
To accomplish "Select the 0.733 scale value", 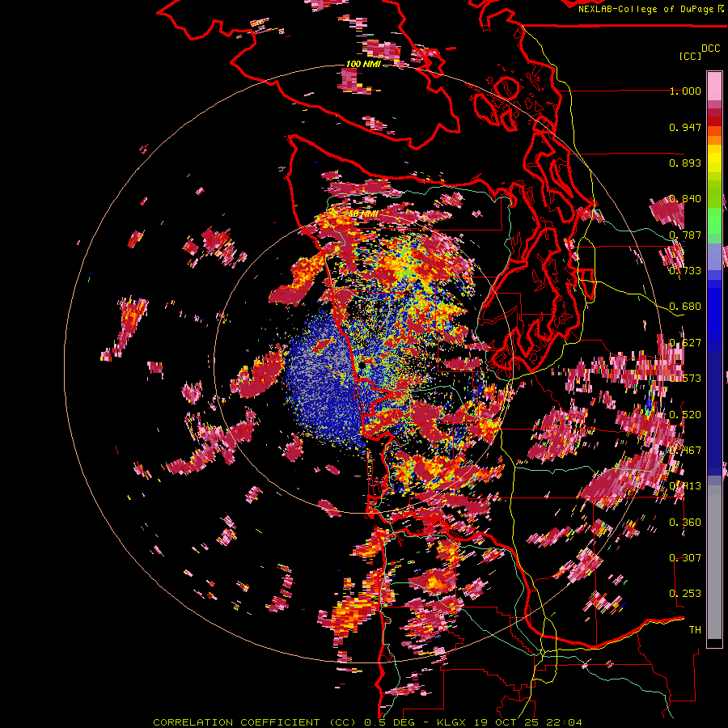I will 685,271.
